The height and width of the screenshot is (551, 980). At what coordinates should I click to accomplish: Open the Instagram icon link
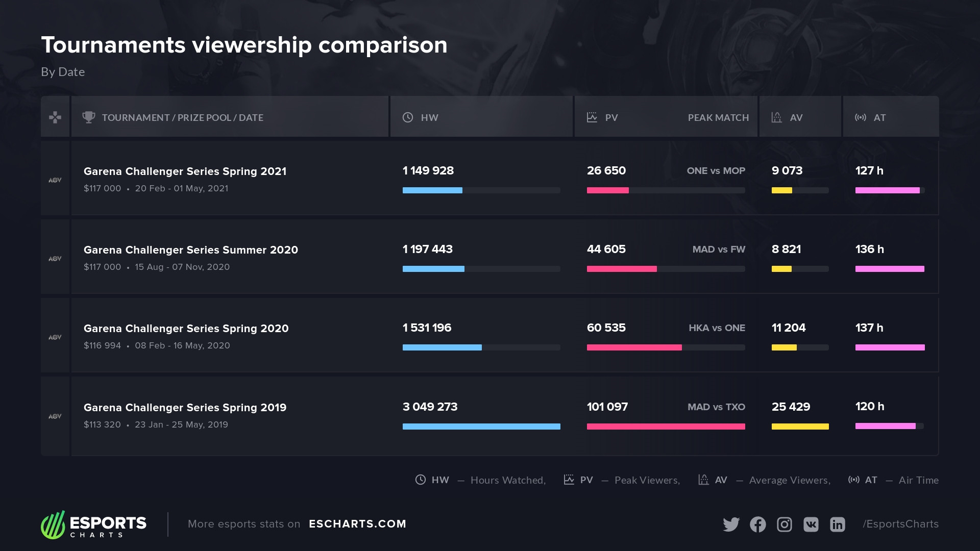(x=785, y=524)
